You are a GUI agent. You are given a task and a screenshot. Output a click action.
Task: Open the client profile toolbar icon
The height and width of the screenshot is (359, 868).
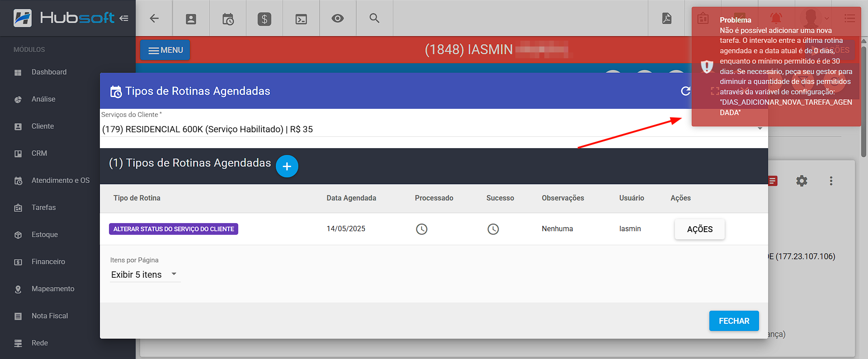(x=191, y=19)
